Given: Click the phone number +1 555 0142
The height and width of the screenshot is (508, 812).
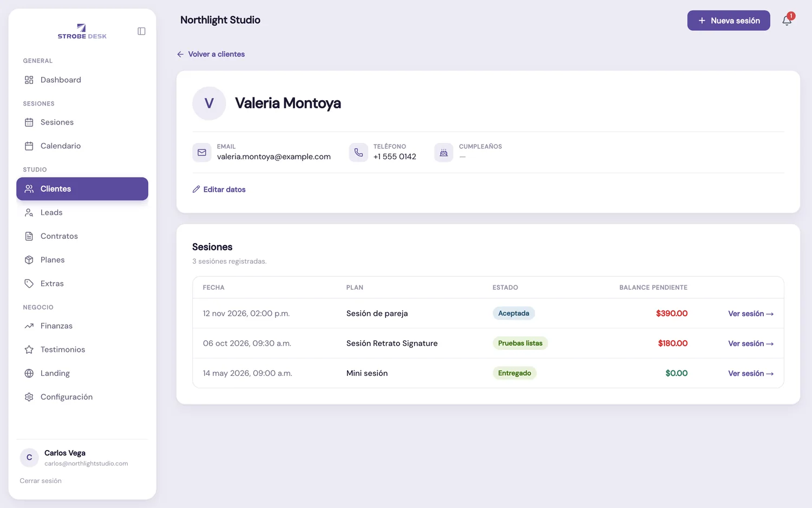Looking at the screenshot, I should point(395,157).
